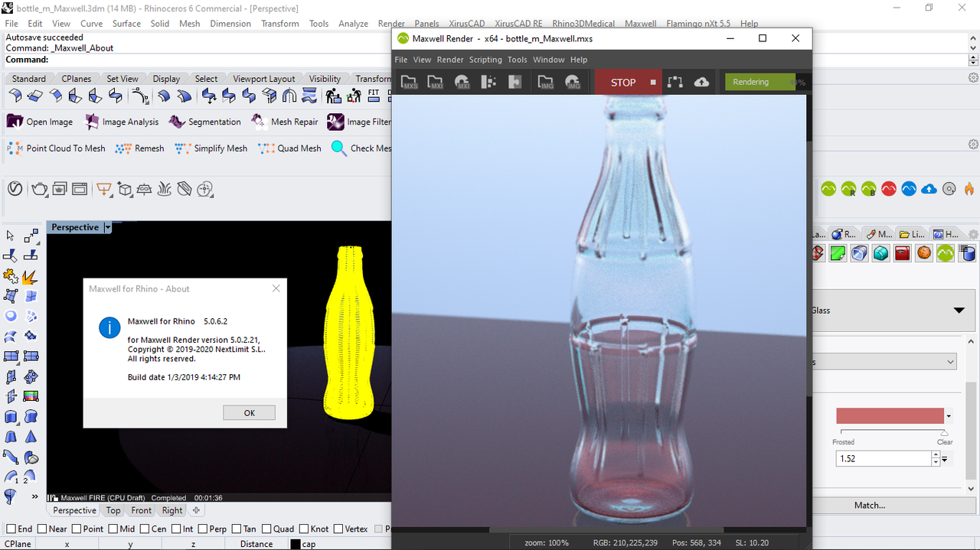980x550 pixels.
Task: Click the FIT icon in Rhino toolbar
Action: click(374, 96)
